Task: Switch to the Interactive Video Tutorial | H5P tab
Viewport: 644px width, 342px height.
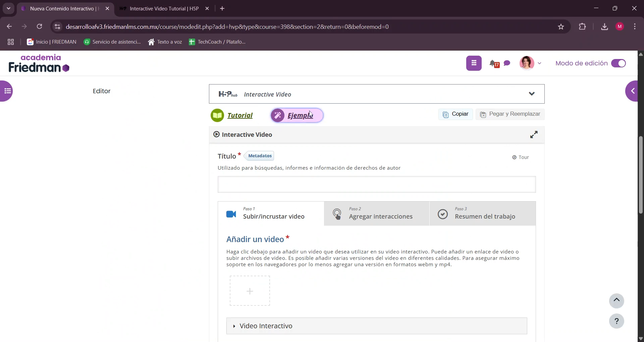Action: [x=164, y=9]
